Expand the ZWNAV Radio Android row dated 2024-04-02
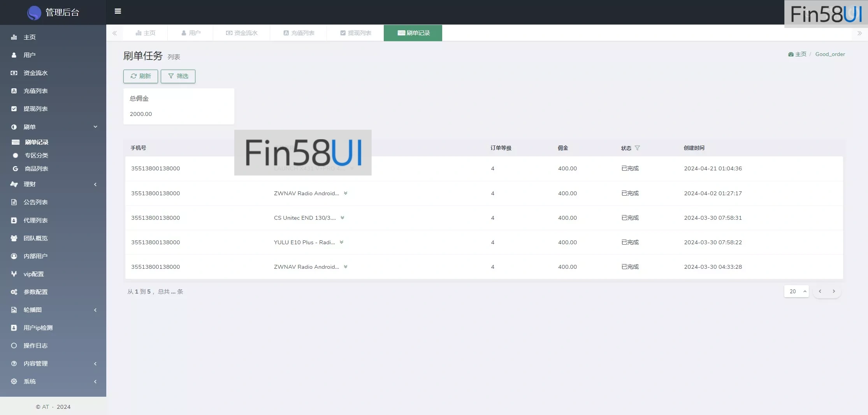The height and width of the screenshot is (415, 868). (x=345, y=193)
